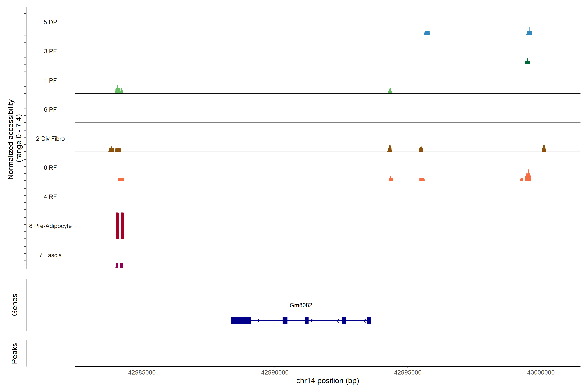Image resolution: width=588 pixels, height=392 pixels.
Task: Click the chr14 position axis title
Action: point(327,381)
